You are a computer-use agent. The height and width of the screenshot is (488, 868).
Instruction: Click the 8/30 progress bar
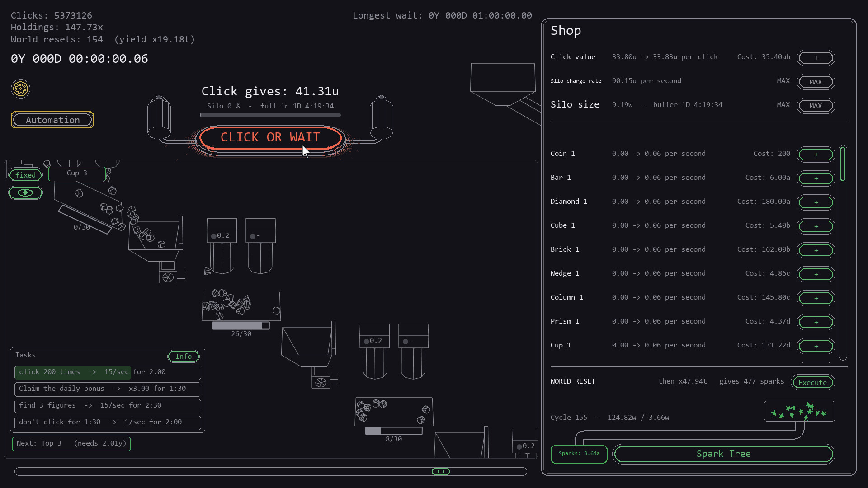(x=394, y=431)
